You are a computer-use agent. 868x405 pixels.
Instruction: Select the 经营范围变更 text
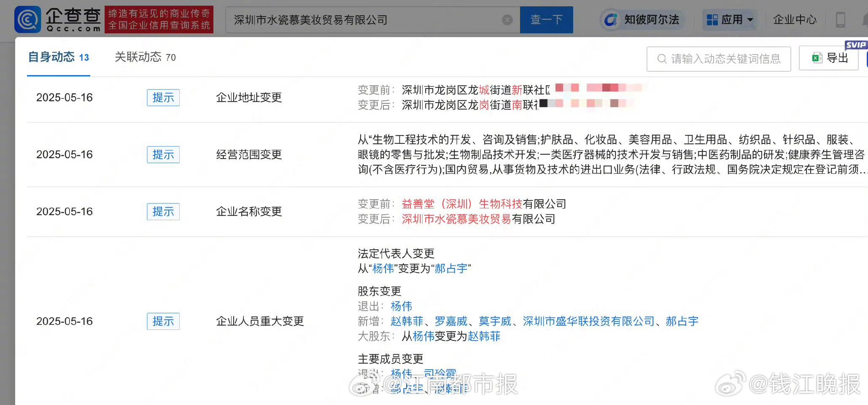[249, 154]
